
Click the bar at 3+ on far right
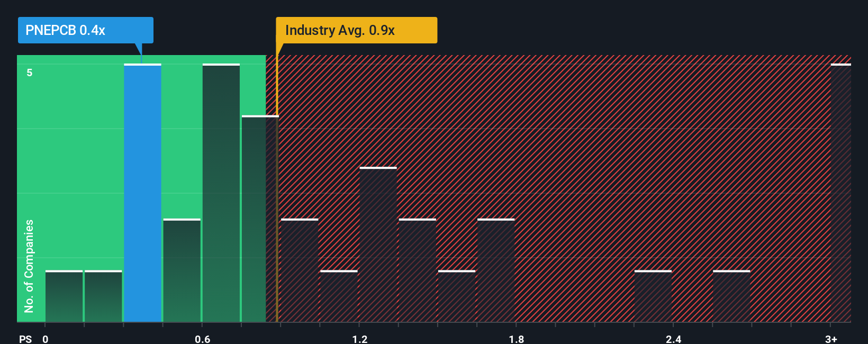tap(840, 193)
